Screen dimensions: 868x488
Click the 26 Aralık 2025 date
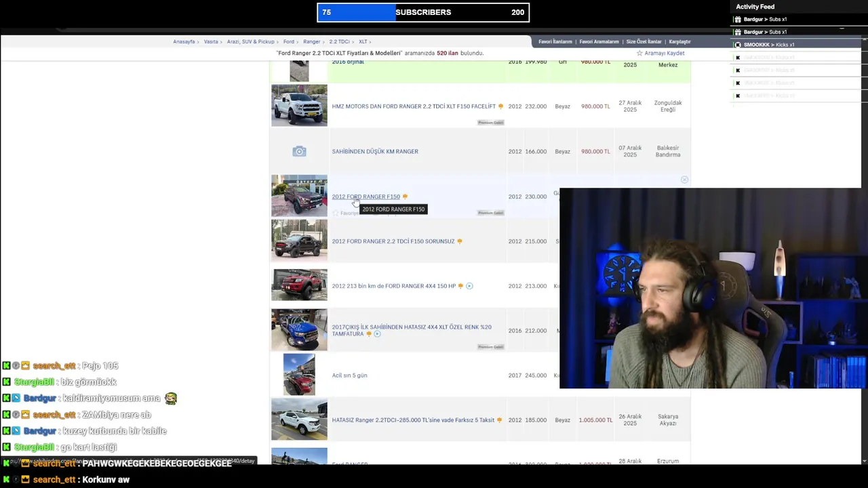point(630,420)
